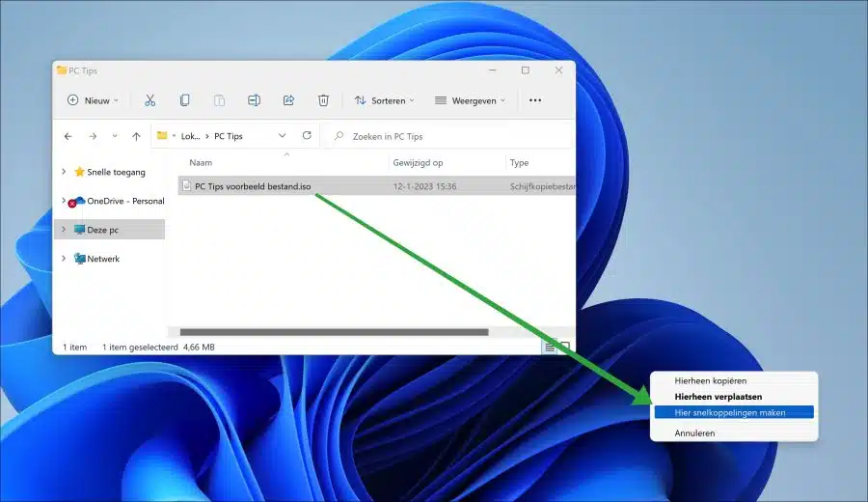Open the Nieuw dropdown button
This screenshot has height=502, width=868.
93,100
